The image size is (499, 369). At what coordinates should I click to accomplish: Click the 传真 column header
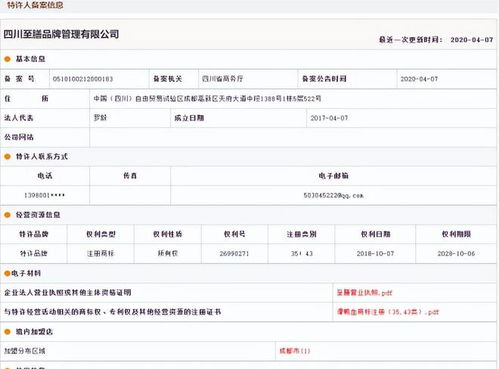(x=130, y=176)
